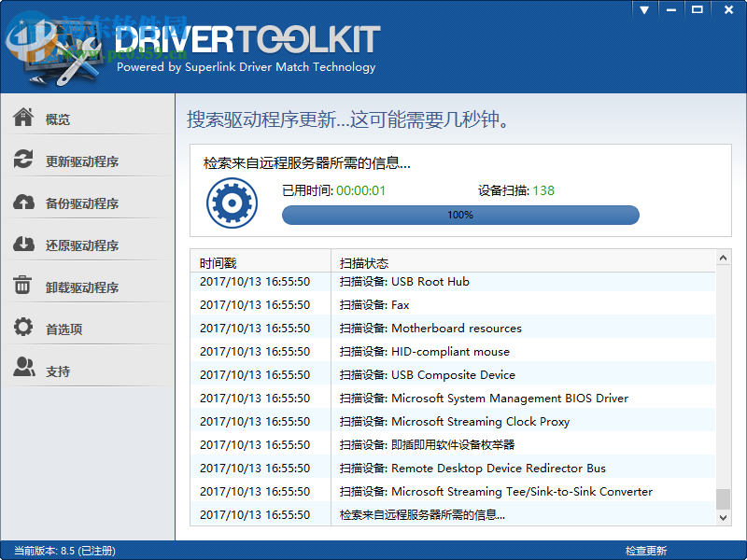Click the 备份驱动程序 cloud upload icon
This screenshot has height=560, width=747.
(x=25, y=202)
